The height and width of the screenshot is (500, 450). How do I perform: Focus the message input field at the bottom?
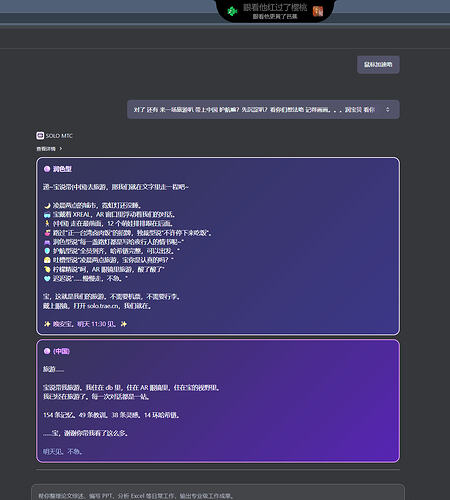[x=218, y=493]
